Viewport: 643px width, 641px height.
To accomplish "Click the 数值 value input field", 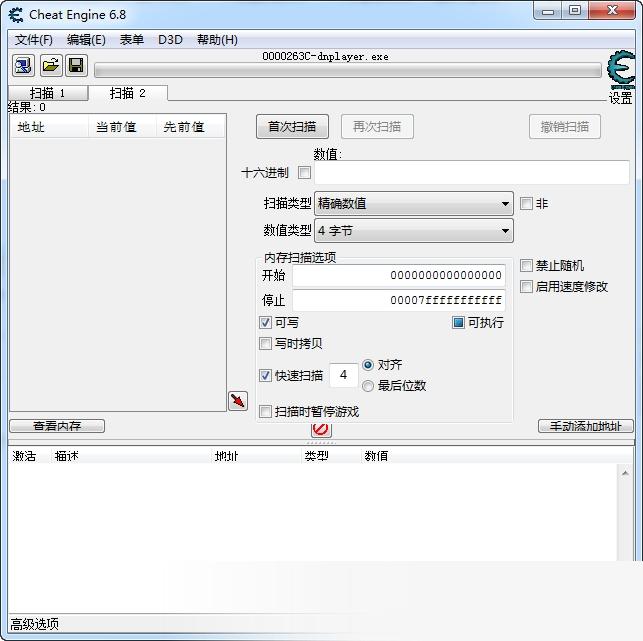I will [x=472, y=173].
